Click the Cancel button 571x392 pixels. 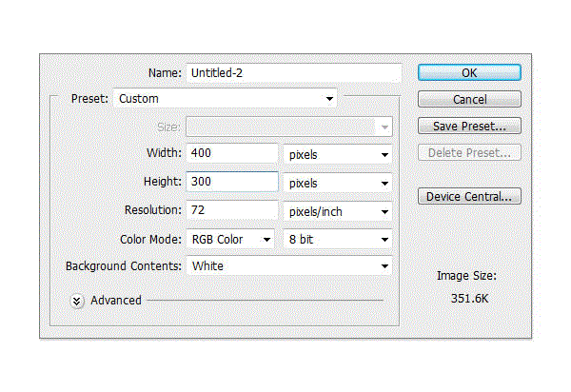tap(469, 99)
